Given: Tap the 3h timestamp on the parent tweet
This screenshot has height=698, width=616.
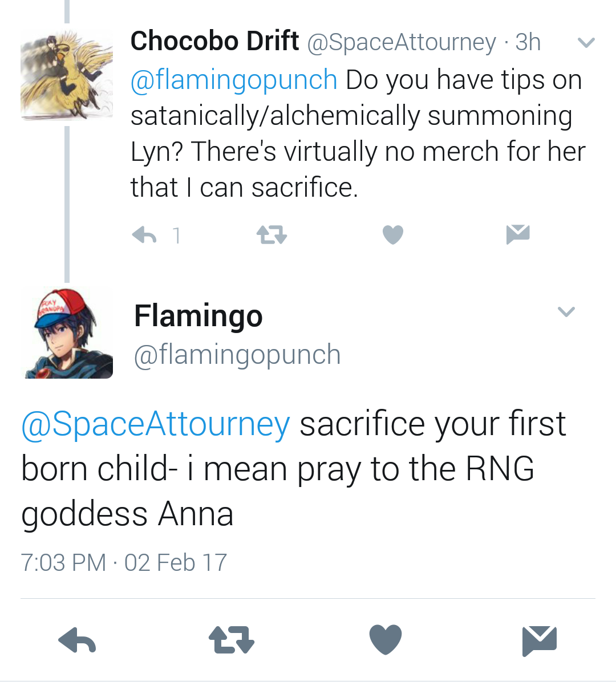Looking at the screenshot, I should click(528, 42).
